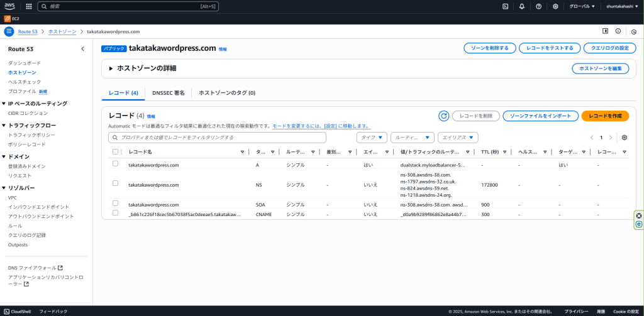The height and width of the screenshot is (316, 644).
Task: Click the Configure query logging button
Action: pyautogui.click(x=610, y=48)
